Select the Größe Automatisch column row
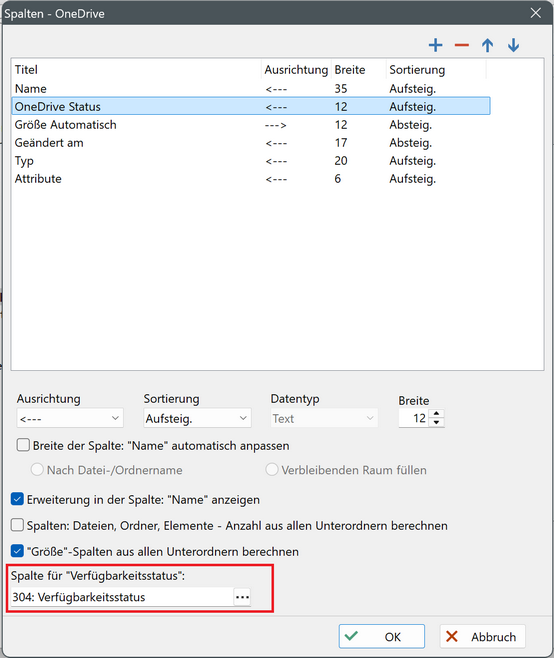 coord(251,125)
